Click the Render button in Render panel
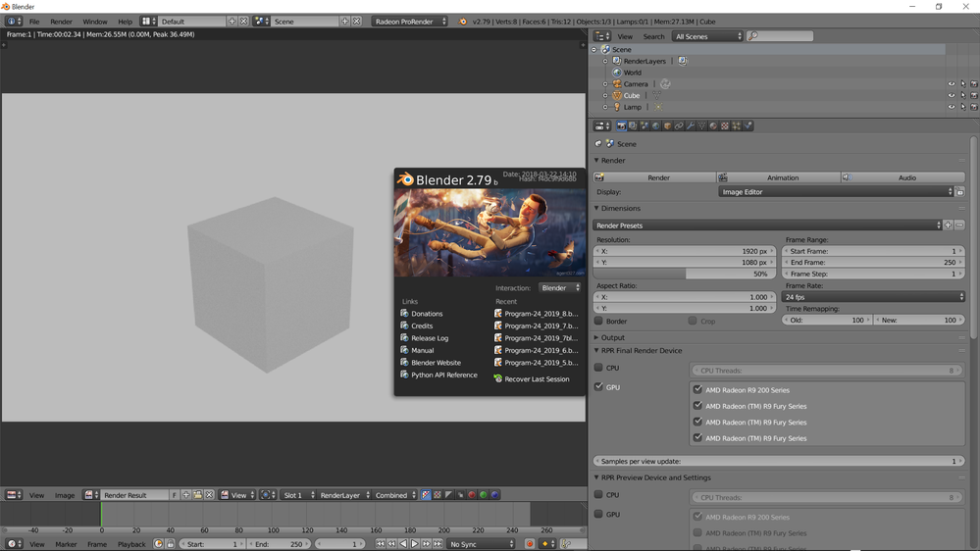The width and height of the screenshot is (980, 551). coord(654,177)
